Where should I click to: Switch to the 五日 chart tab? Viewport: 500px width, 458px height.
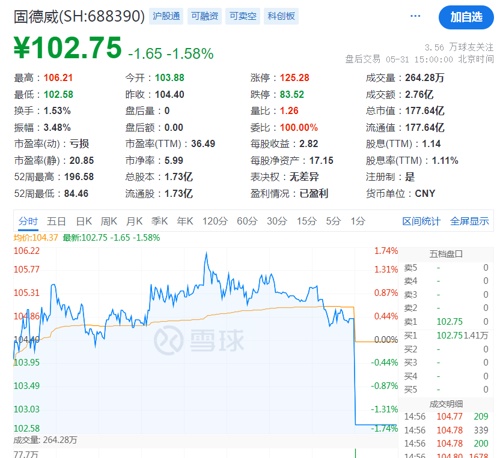click(56, 221)
